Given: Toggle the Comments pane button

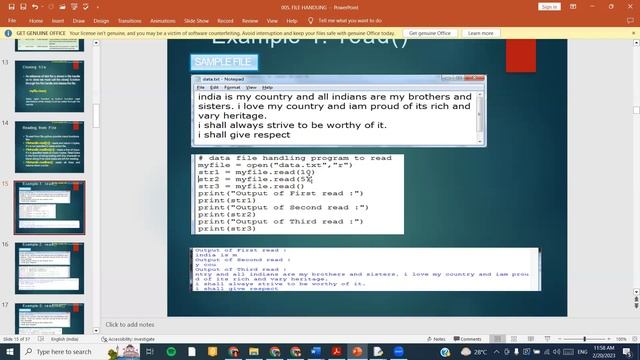Looking at the screenshot, I should [467, 339].
